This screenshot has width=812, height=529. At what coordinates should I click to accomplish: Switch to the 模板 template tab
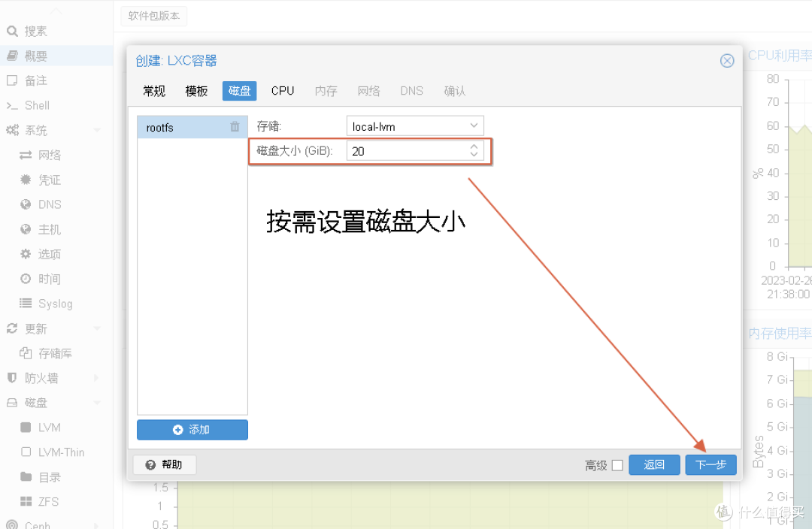coord(196,90)
